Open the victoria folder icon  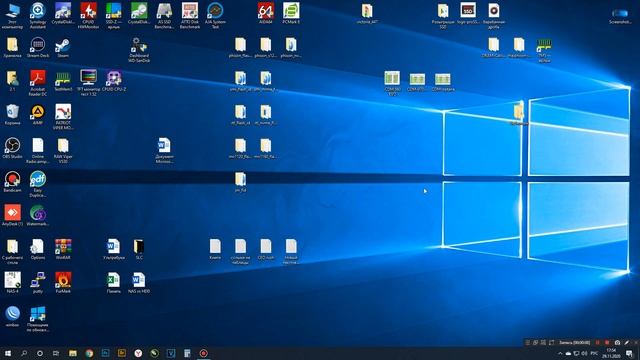tap(367, 13)
